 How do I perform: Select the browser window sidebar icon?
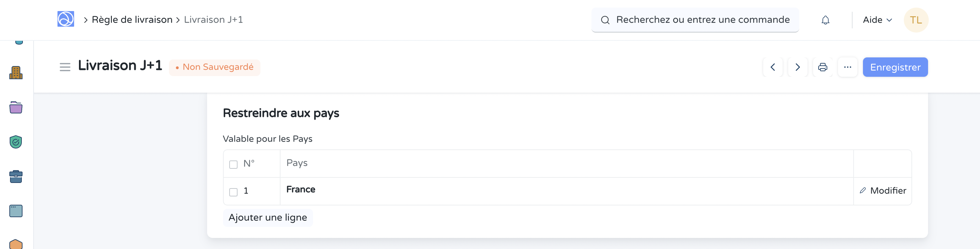(x=15, y=211)
